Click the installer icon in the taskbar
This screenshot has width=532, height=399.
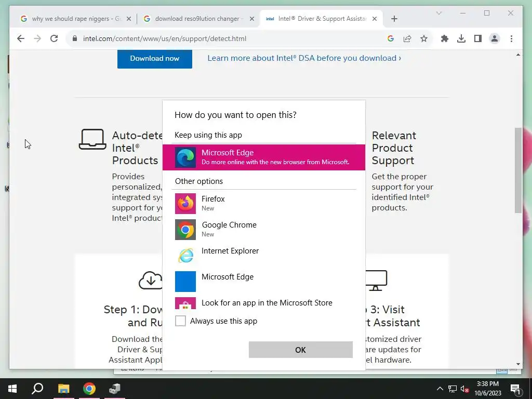115,389
